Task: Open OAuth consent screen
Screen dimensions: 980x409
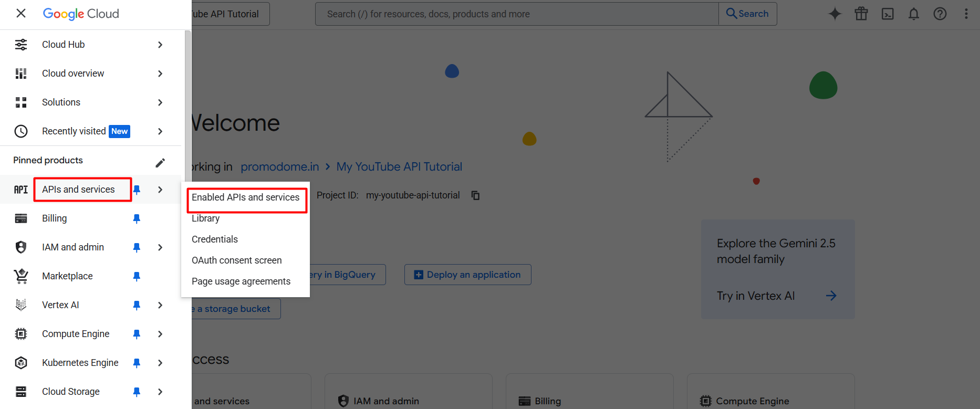Action: [245, 260]
